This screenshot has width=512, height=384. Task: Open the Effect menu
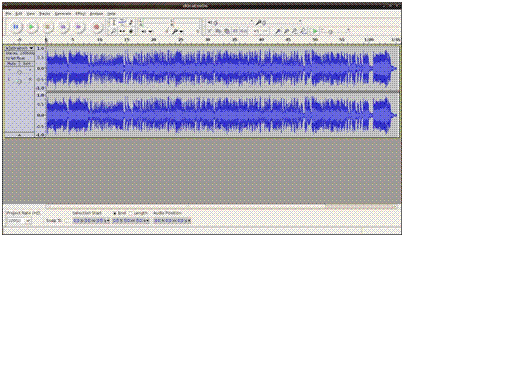pyautogui.click(x=80, y=14)
